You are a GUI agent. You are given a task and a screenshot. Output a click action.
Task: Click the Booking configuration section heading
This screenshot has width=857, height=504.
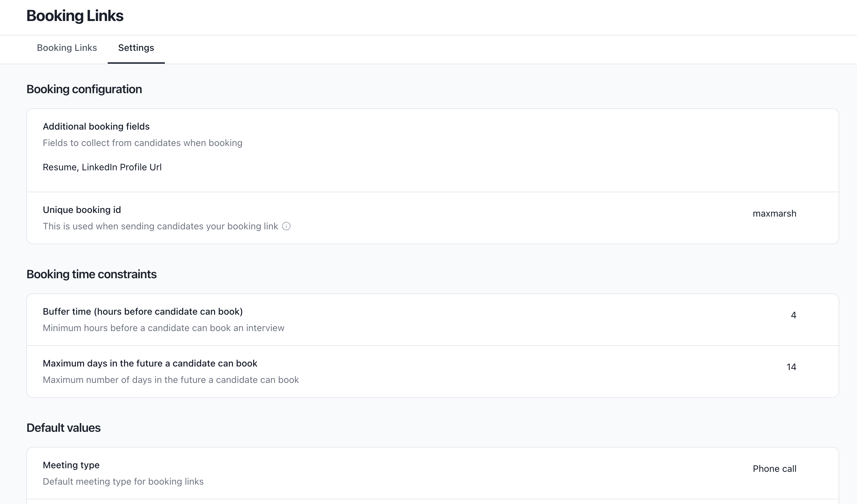click(84, 89)
